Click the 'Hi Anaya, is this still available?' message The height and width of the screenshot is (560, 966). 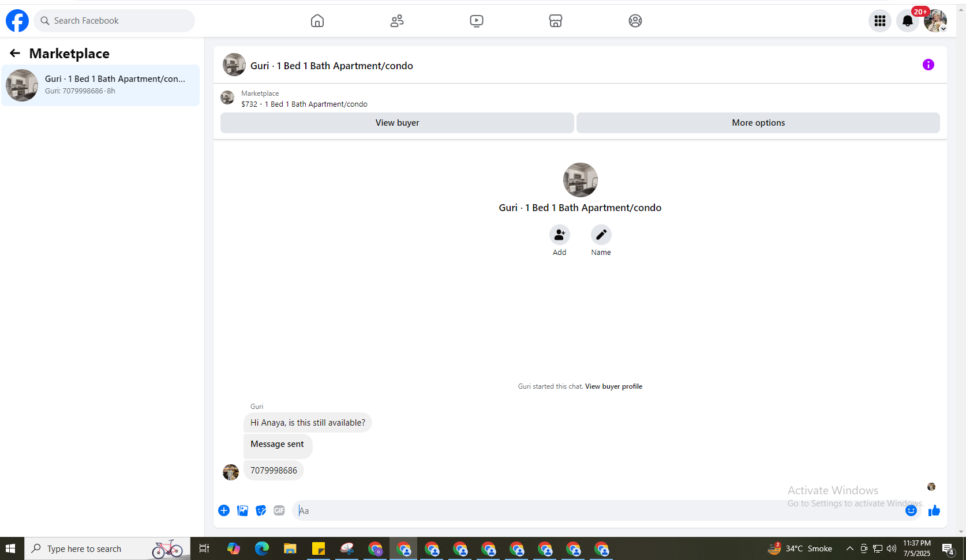[308, 423]
